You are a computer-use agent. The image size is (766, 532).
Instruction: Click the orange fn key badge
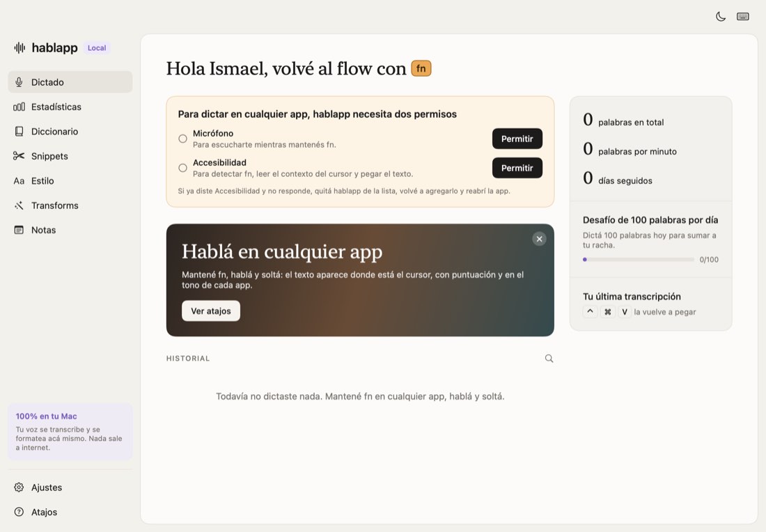tap(421, 68)
